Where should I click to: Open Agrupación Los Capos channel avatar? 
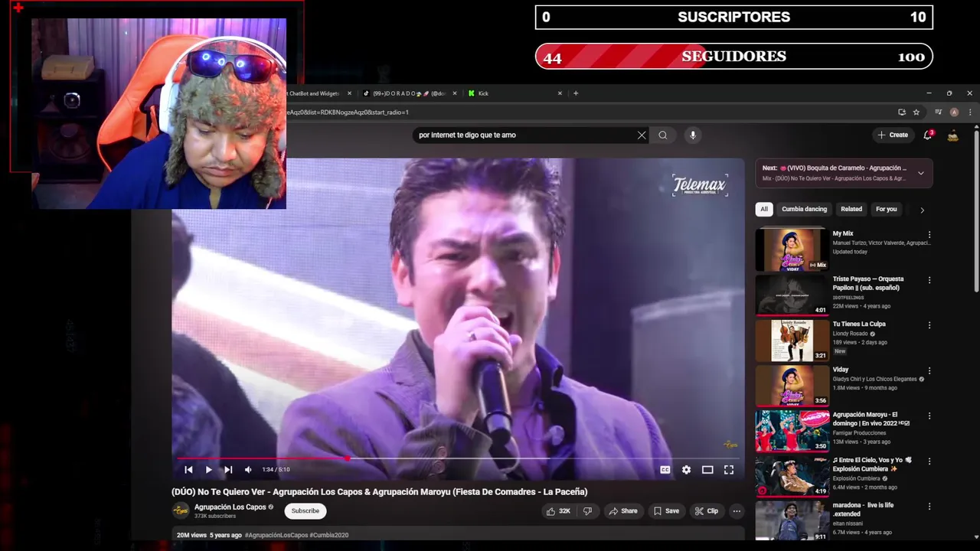point(181,510)
